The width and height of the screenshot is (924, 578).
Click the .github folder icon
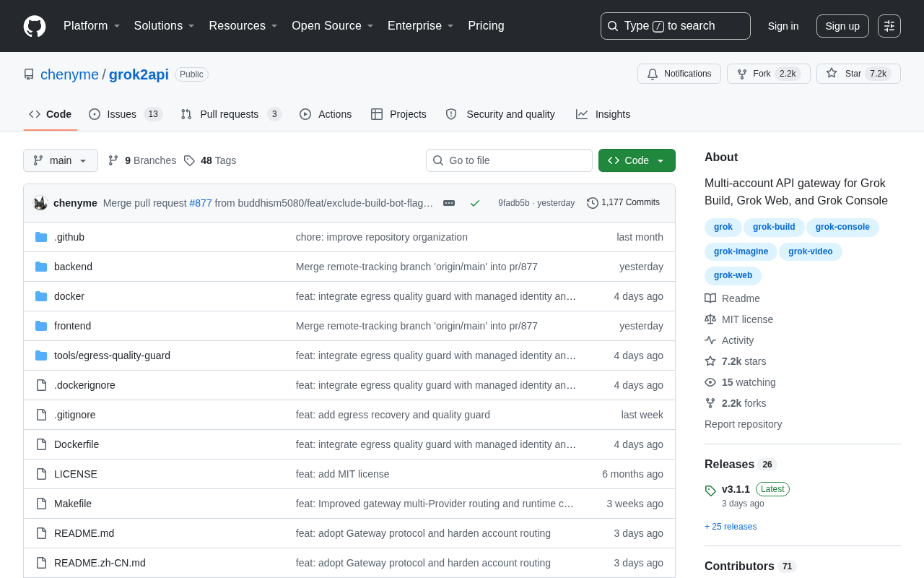pyautogui.click(x=41, y=237)
